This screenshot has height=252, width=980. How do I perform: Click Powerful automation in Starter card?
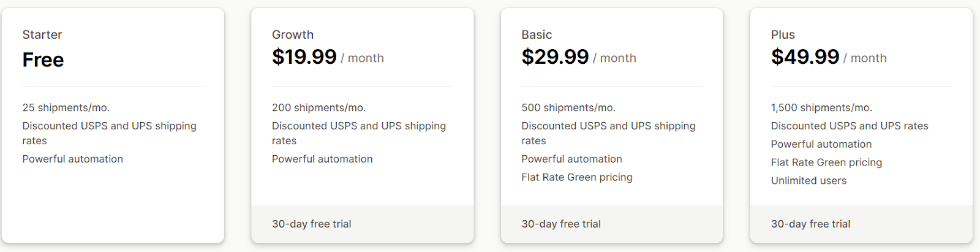[73, 159]
